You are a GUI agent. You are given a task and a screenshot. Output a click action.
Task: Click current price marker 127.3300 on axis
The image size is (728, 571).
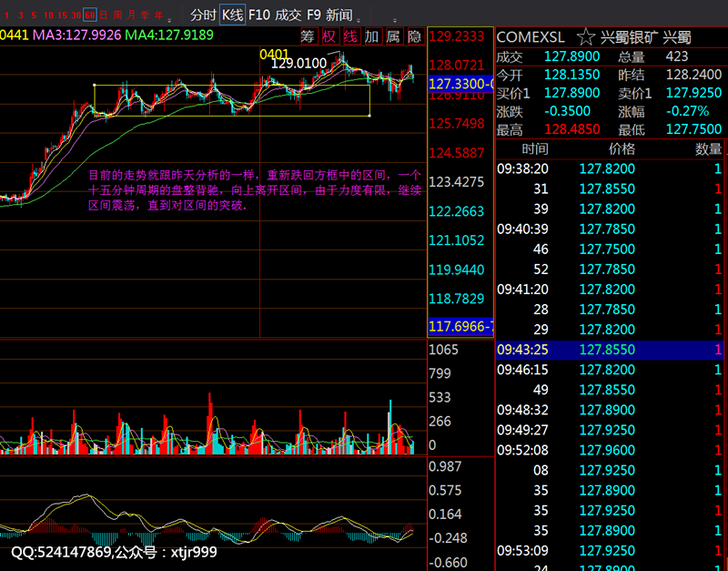(460, 84)
